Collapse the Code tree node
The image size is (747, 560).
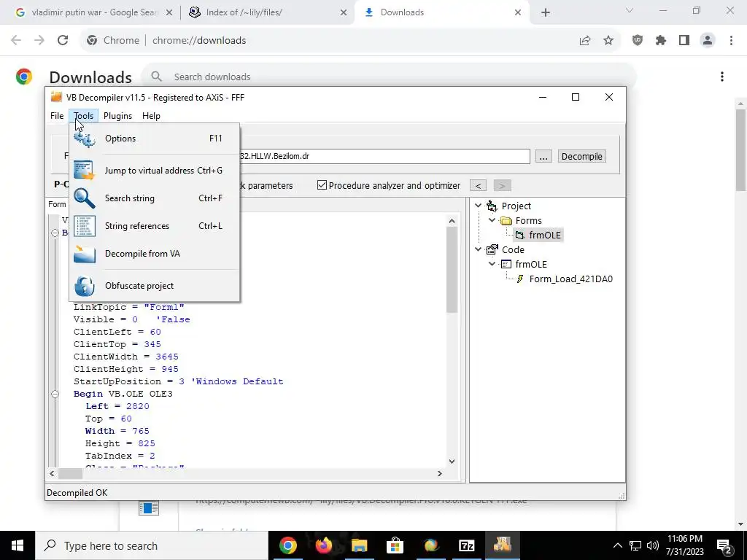tap(479, 249)
